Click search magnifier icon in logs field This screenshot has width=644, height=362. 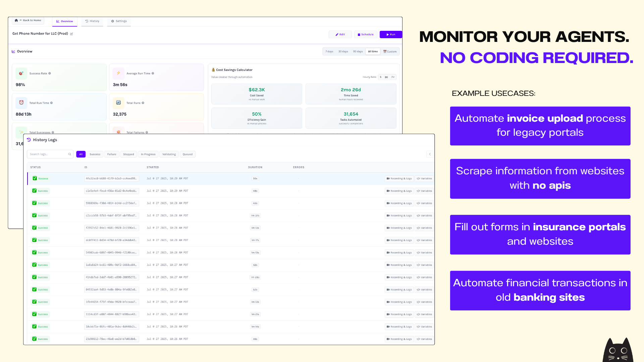pos(70,154)
